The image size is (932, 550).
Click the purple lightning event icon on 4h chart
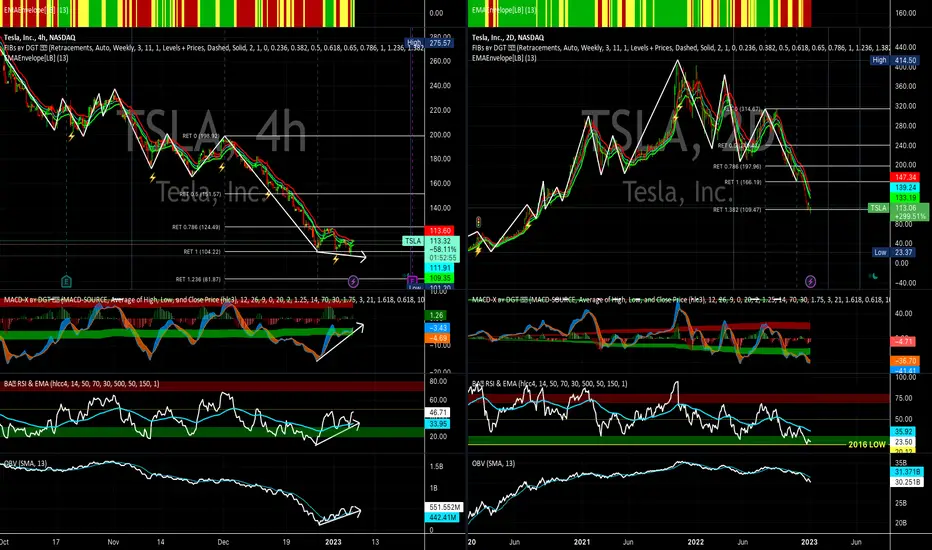coord(353,281)
